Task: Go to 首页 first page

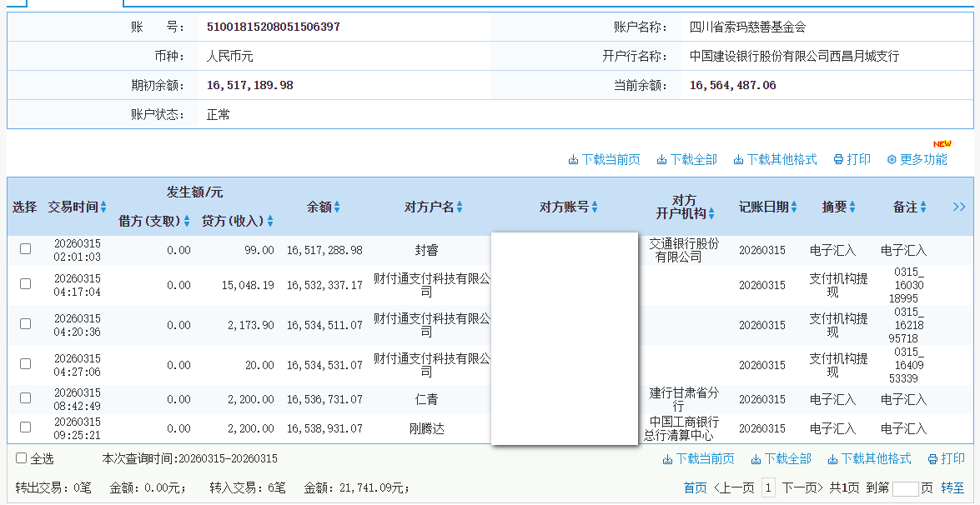Action: click(x=695, y=488)
